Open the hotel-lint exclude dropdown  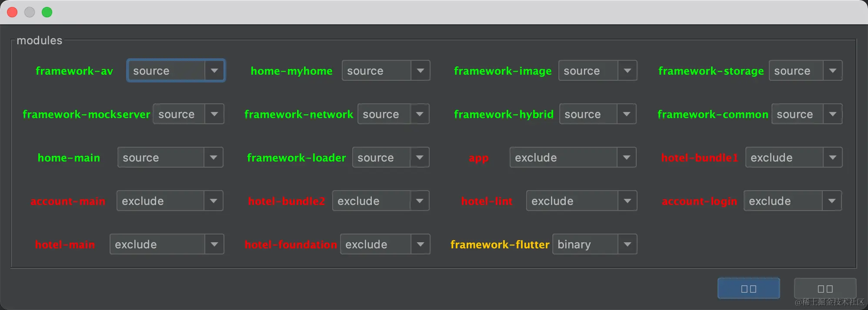coord(581,201)
